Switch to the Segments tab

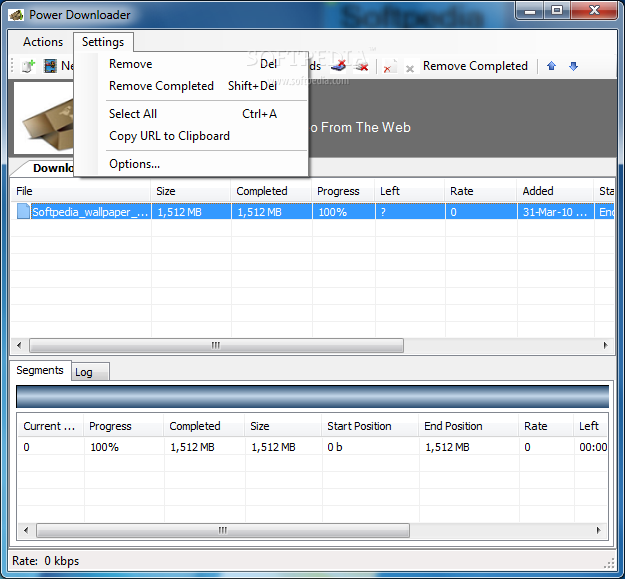(40, 370)
